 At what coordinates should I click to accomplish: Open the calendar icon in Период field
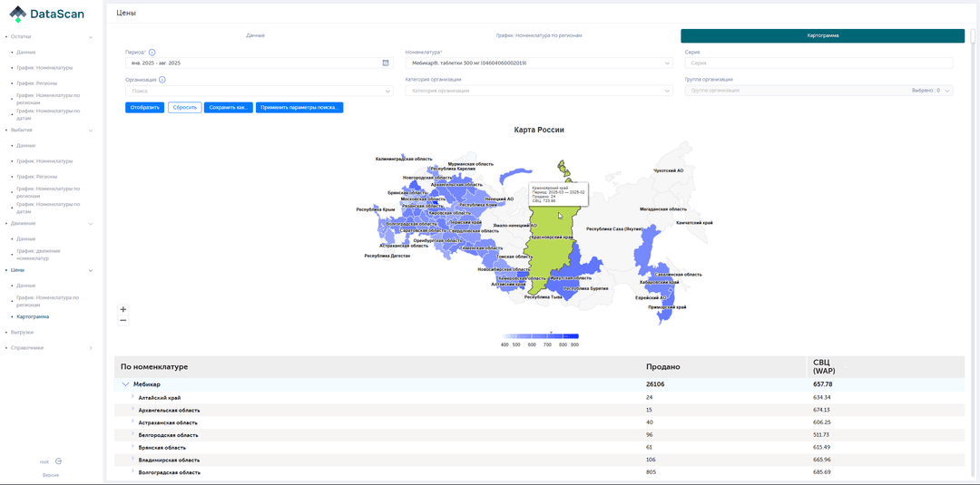pos(386,63)
